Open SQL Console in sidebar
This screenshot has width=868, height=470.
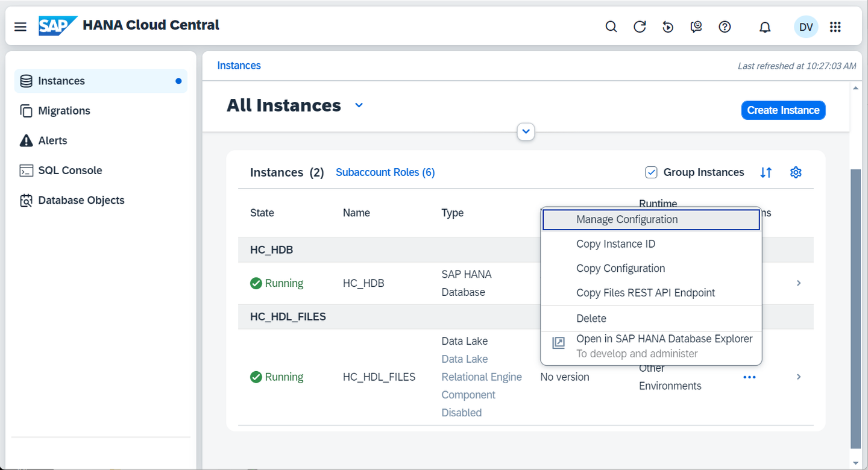[101, 171]
